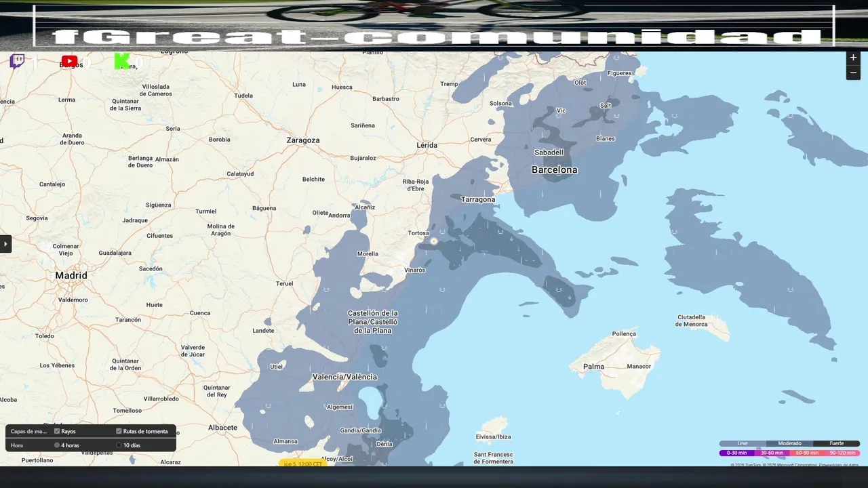The height and width of the screenshot is (488, 868).
Task: Click the Sabadell city label
Action: click(x=549, y=152)
